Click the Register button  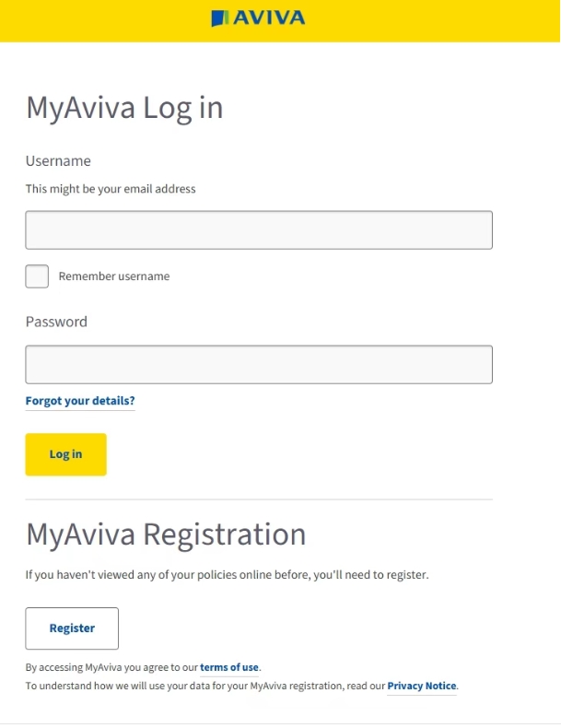pos(72,628)
